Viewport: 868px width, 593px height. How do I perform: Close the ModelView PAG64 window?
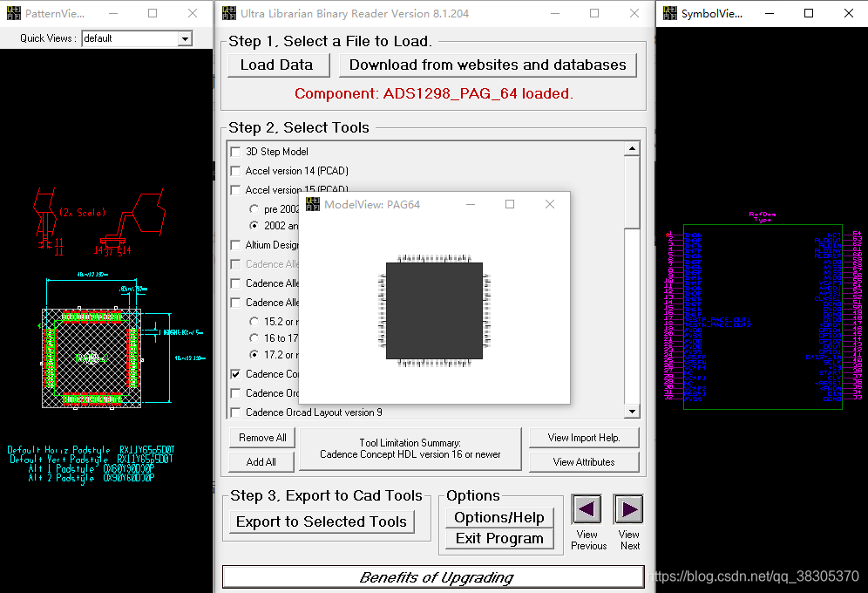[x=550, y=204]
